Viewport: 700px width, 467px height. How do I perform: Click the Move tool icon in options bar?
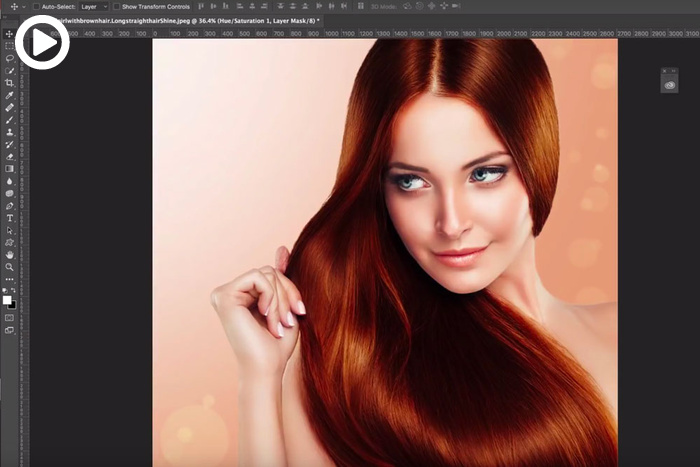pos(14,7)
